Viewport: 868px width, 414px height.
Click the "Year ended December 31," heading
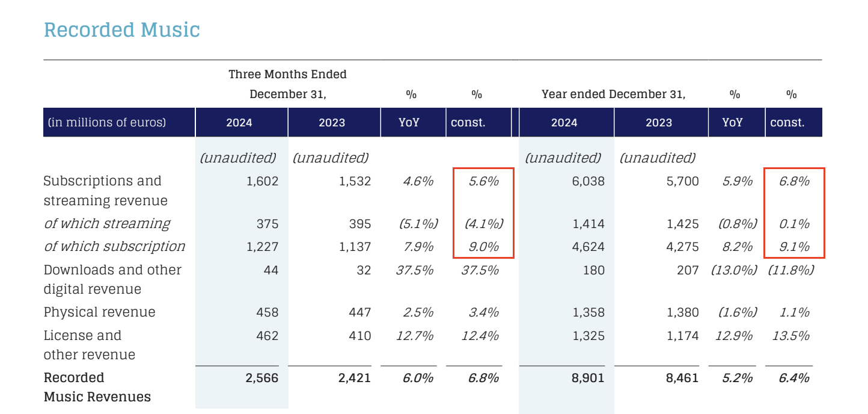[x=613, y=94]
